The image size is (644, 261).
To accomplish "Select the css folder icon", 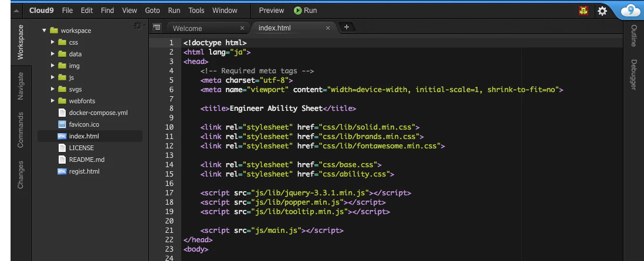I will [62, 42].
